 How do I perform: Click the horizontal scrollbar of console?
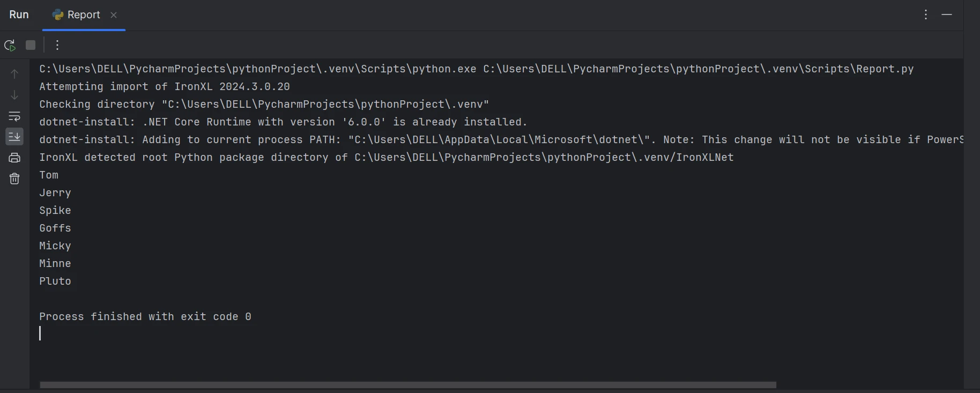pyautogui.click(x=407, y=385)
